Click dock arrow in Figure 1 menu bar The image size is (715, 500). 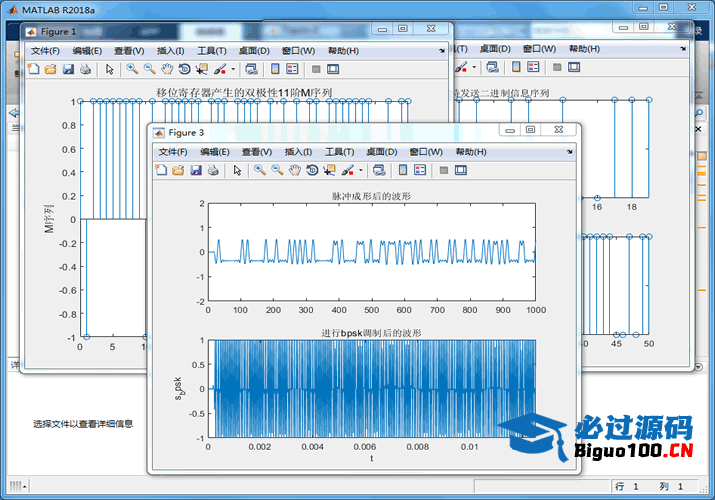(x=441, y=51)
